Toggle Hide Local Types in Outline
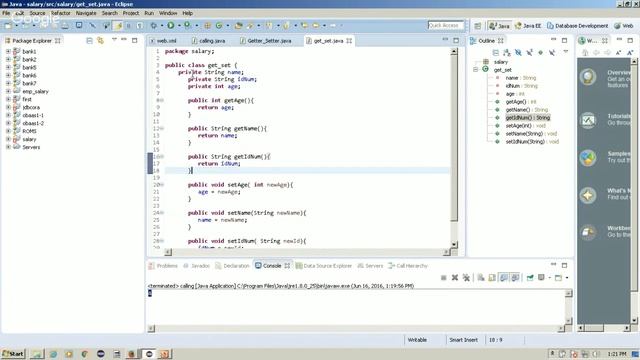 coord(552,52)
